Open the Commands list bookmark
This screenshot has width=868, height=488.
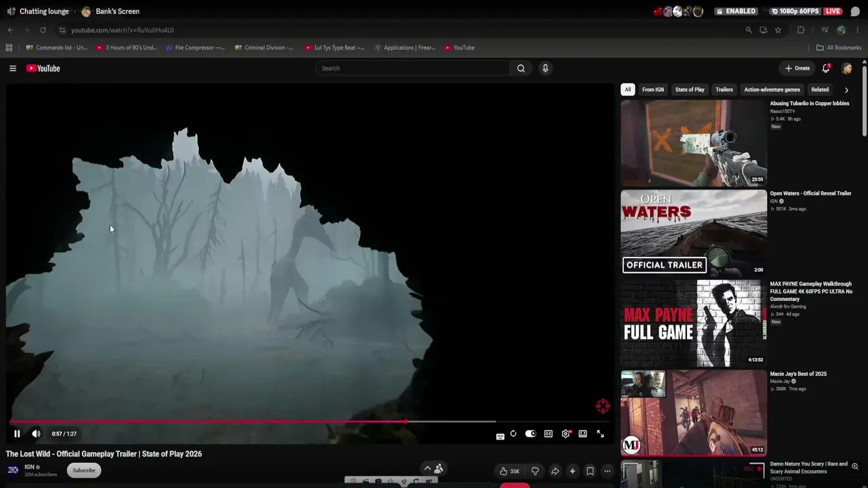tap(57, 47)
